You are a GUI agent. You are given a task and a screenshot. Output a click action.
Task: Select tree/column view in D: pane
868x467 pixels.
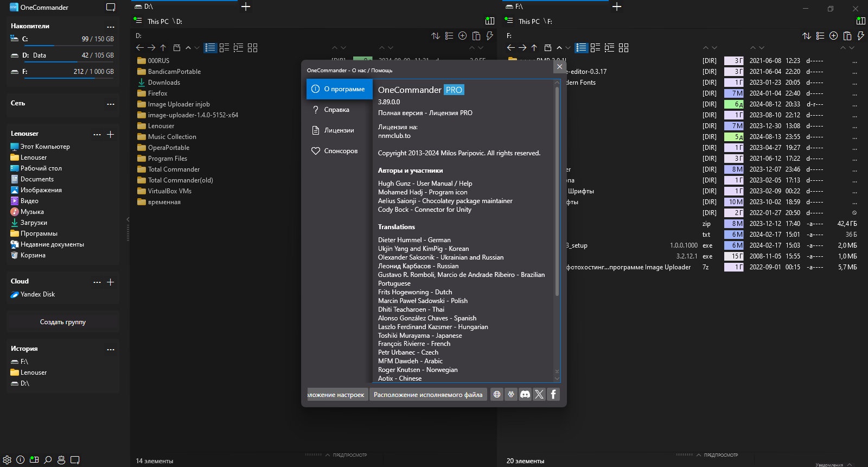click(239, 48)
